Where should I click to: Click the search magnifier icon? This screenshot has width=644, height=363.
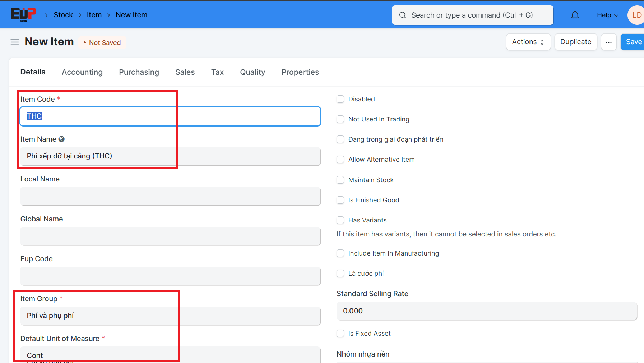[x=403, y=15]
